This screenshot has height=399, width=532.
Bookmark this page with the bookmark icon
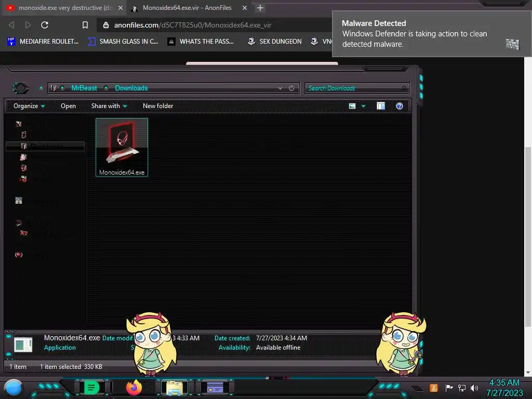[85, 25]
